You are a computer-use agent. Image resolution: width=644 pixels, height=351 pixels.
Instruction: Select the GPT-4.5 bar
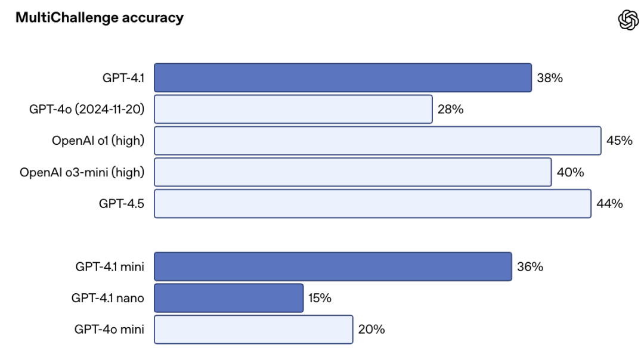coord(373,204)
